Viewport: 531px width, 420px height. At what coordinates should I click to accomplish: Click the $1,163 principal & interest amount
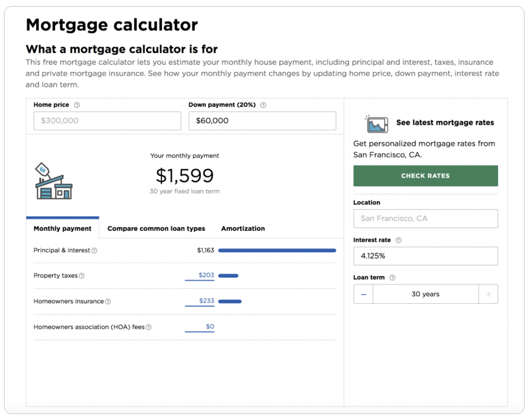[206, 250]
